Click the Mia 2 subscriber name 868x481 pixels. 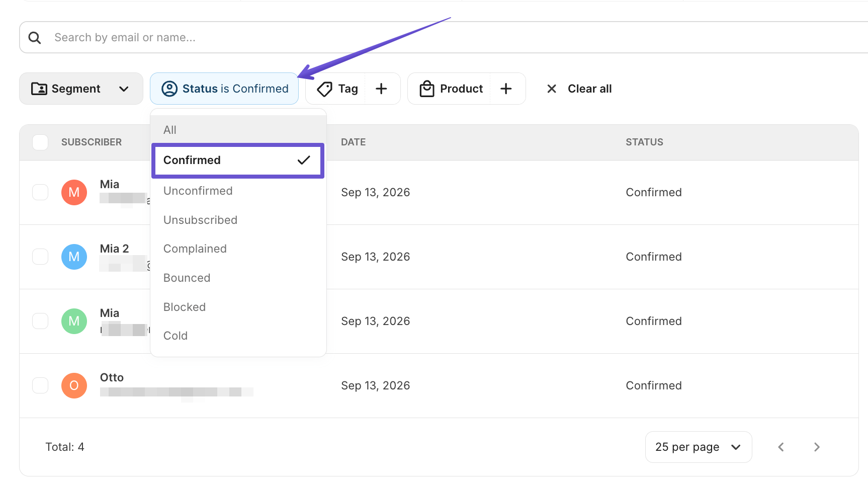pyautogui.click(x=115, y=249)
